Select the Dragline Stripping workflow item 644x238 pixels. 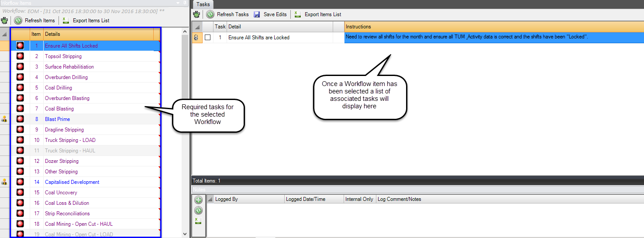[64, 130]
